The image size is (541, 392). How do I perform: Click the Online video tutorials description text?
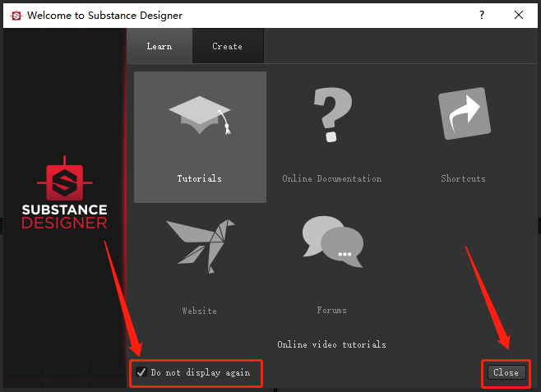coord(331,344)
